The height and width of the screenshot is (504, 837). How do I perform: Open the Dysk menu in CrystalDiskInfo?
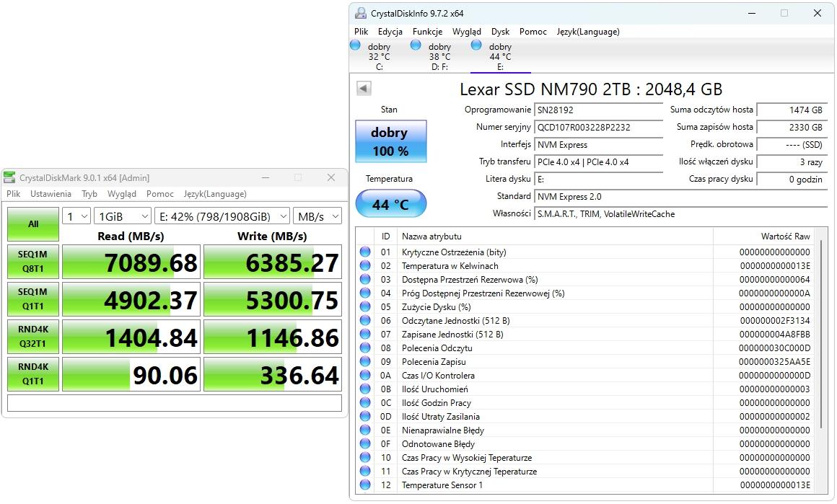500,32
